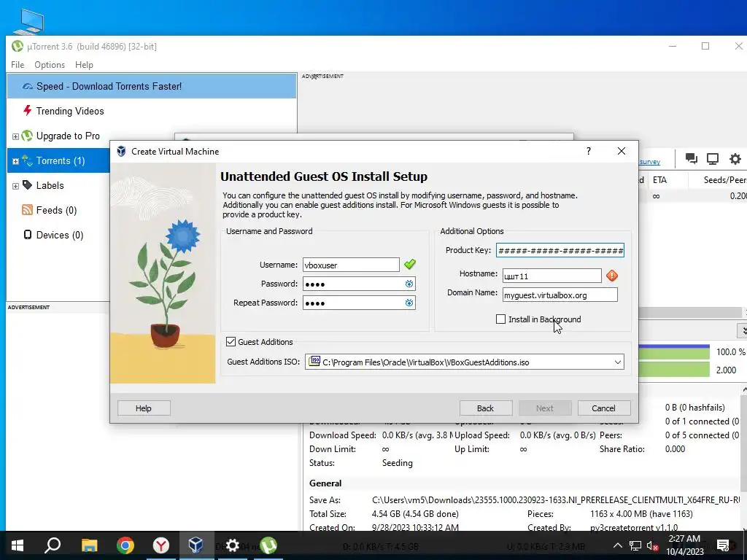This screenshot has width=747, height=560.
Task: Click the uTorrent chat bubbles toolbar icon
Action: click(x=692, y=158)
